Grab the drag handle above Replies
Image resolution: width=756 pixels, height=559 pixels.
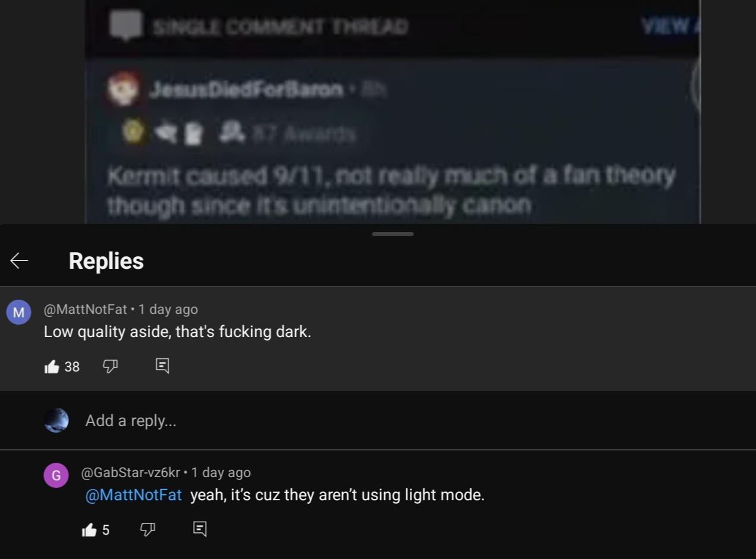click(393, 234)
